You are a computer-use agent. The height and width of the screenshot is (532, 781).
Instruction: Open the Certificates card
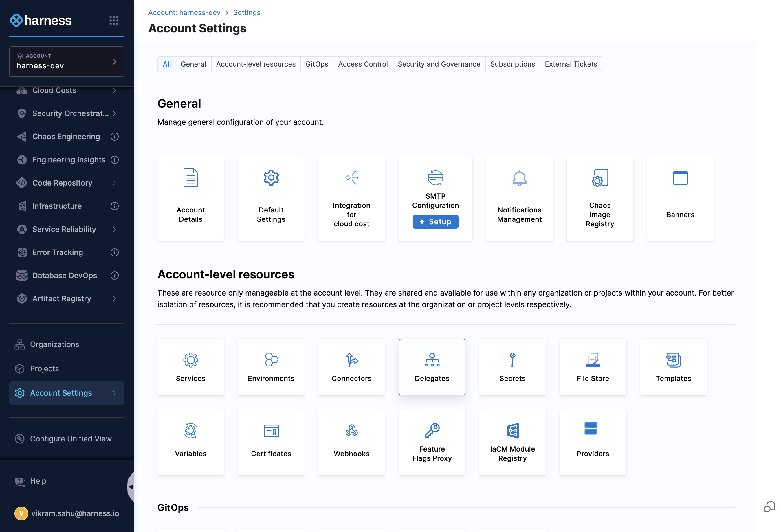(271, 442)
